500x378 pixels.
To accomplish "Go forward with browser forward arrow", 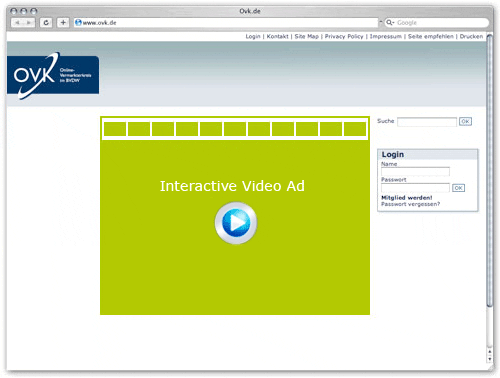I will point(29,23).
